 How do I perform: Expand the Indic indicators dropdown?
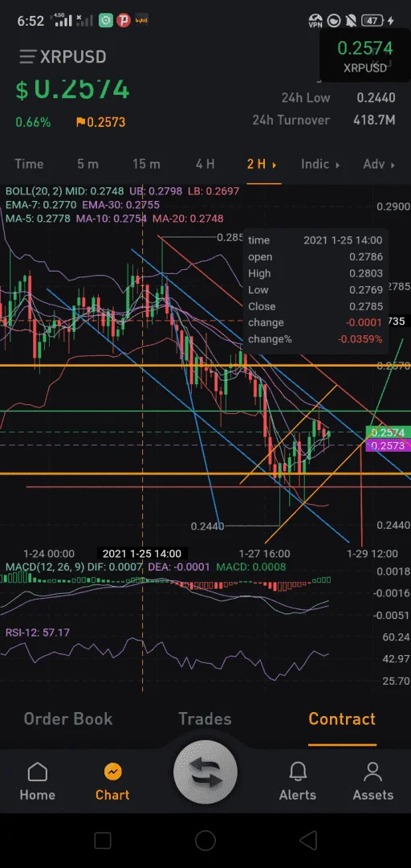pos(320,164)
